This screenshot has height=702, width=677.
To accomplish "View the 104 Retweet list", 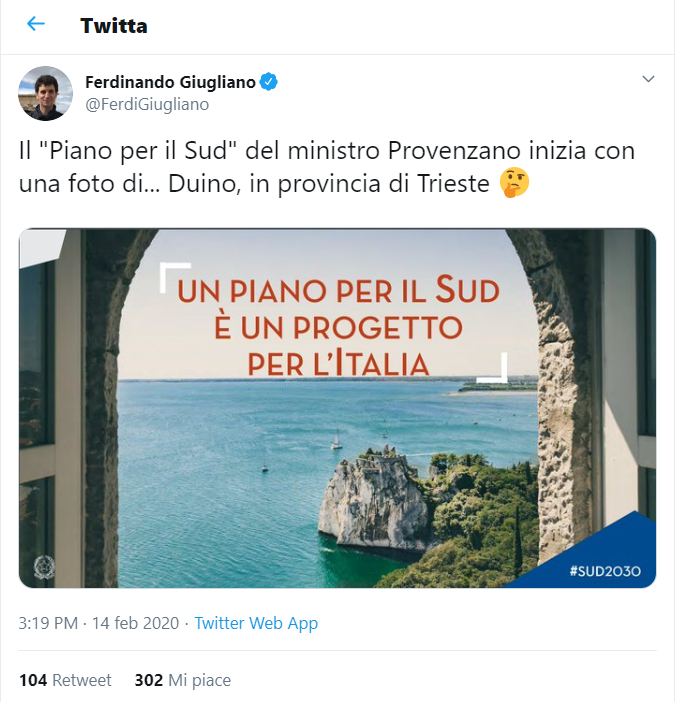I will [65, 680].
